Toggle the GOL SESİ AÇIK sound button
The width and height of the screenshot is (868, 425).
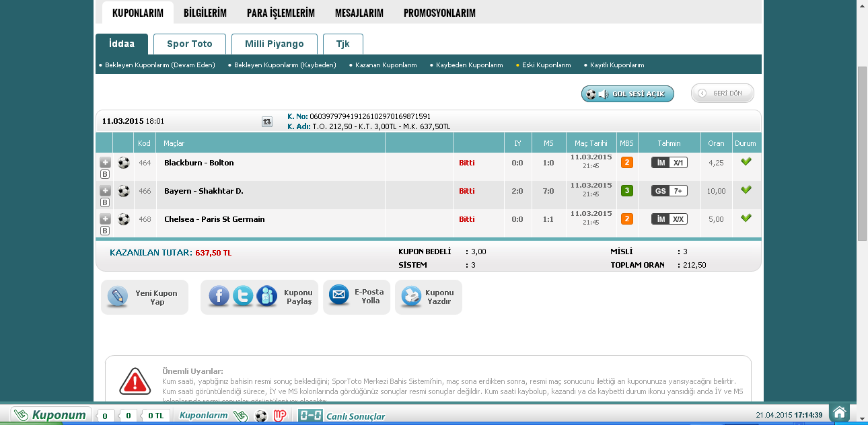628,94
